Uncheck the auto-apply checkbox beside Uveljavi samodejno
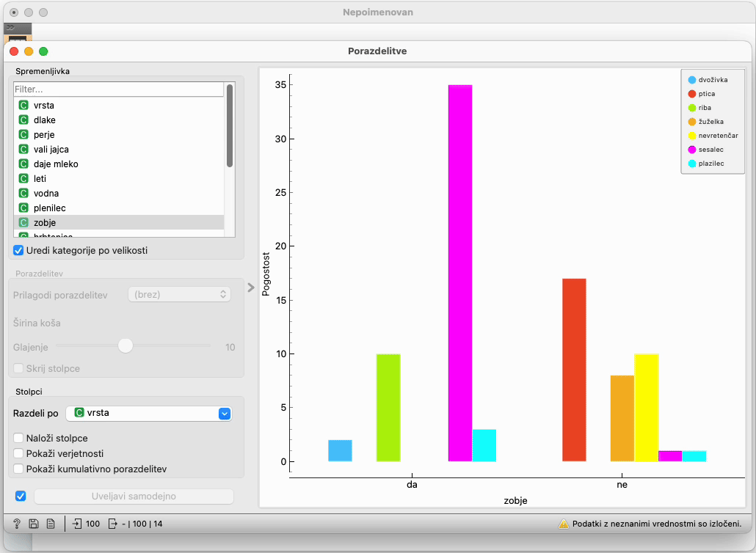The width and height of the screenshot is (756, 553). point(21,497)
